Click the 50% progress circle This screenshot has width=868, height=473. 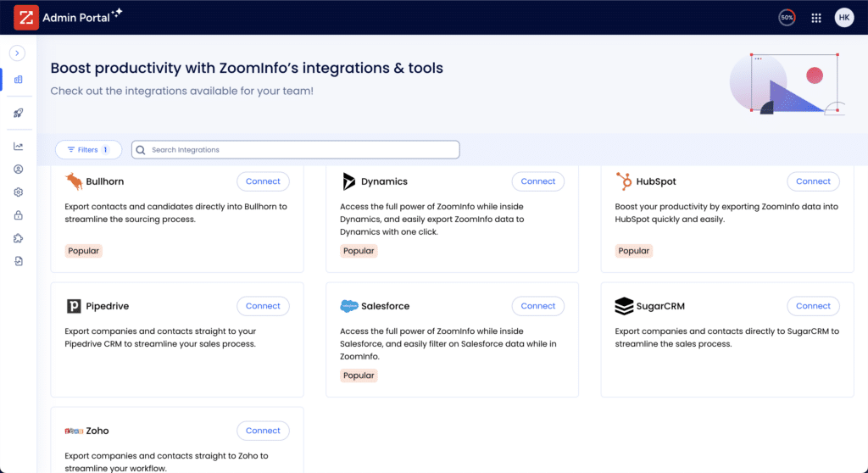click(787, 18)
